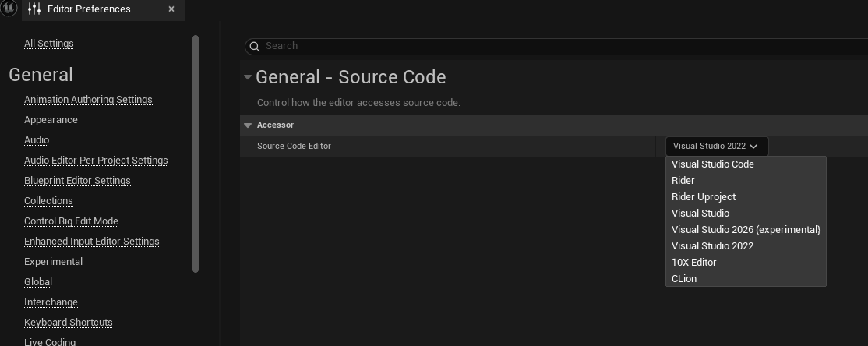This screenshot has height=346, width=868.
Task: Open the Source Code Editor dropdown
Action: pos(716,147)
